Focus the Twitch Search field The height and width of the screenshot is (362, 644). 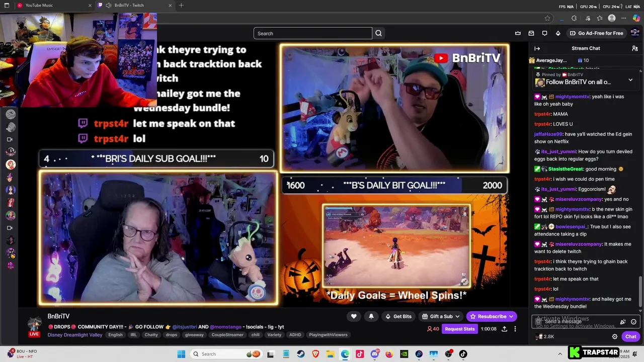[312, 33]
